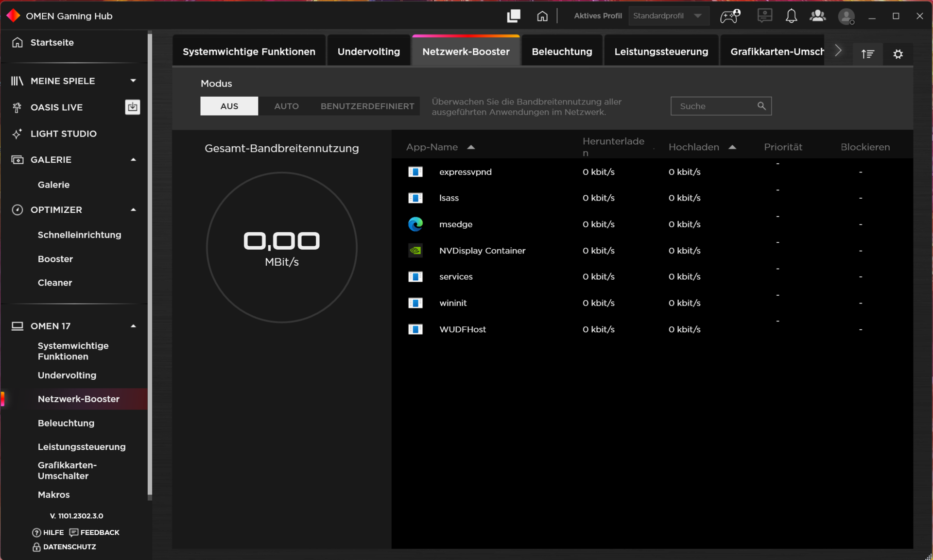Click the home icon in title bar
The width and height of the screenshot is (933, 560).
[542, 16]
